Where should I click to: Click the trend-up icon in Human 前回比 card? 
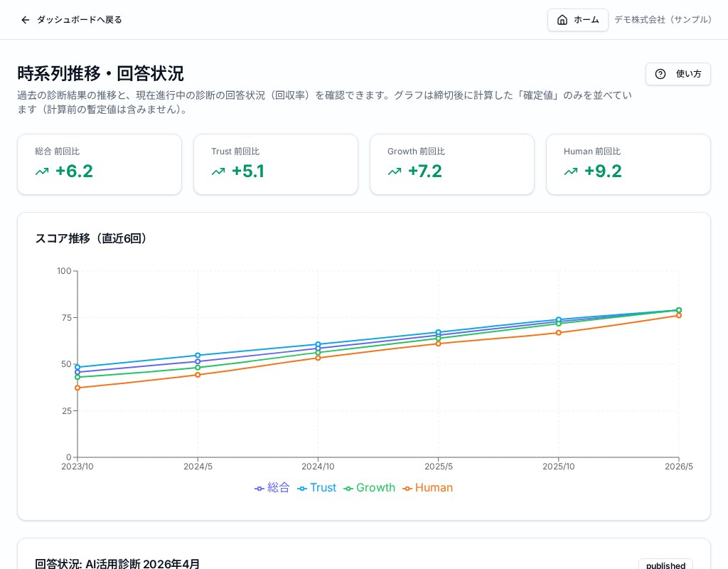tap(571, 171)
